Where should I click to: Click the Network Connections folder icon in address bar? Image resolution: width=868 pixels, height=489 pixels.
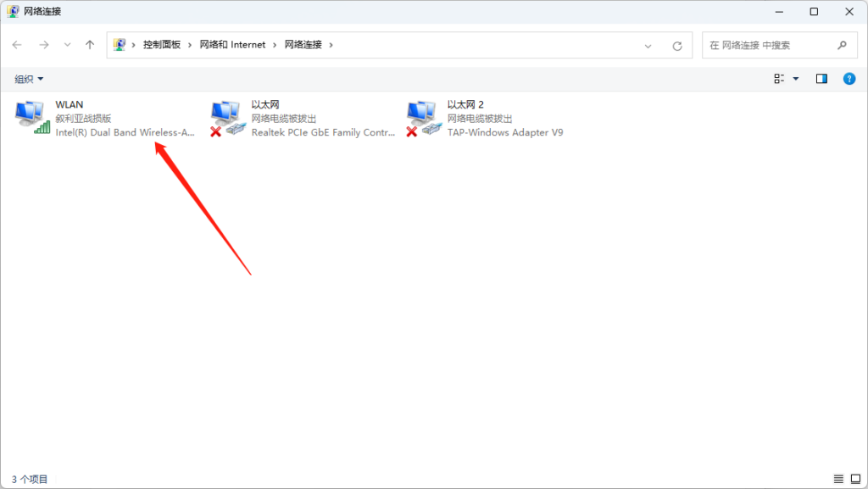(x=120, y=44)
